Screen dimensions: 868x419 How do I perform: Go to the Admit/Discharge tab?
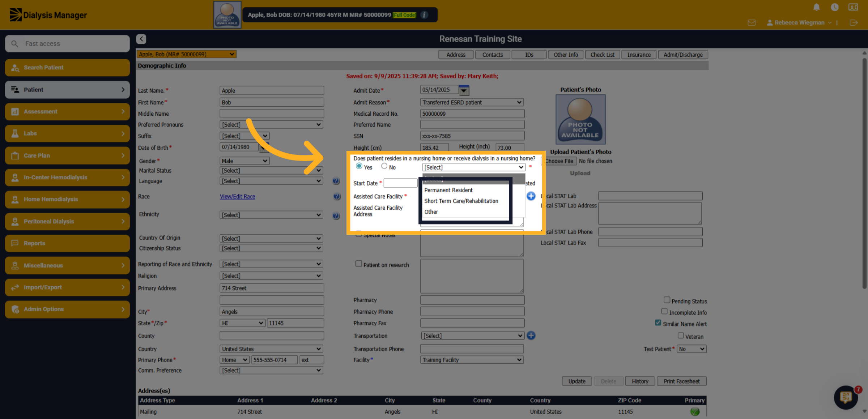coord(683,55)
